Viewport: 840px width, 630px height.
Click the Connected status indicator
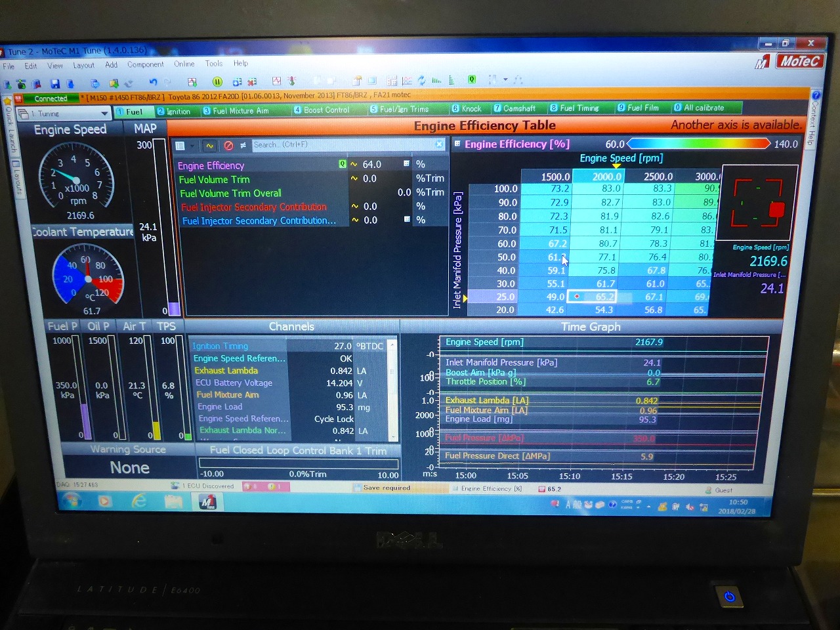coord(51,98)
